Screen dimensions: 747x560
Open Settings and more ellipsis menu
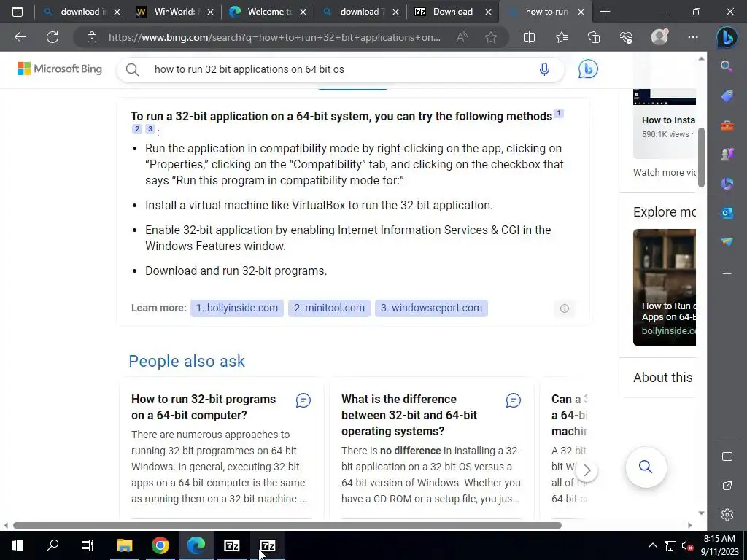click(693, 37)
